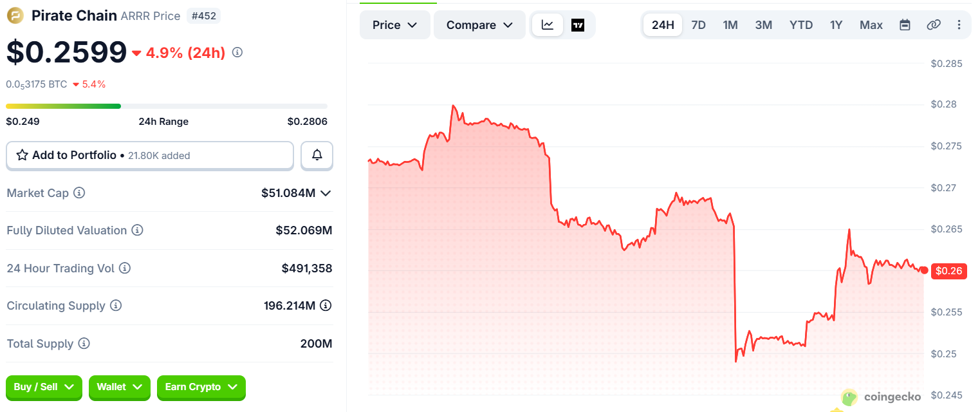Viewport: 980px width, 412px height.
Task: Switch to line chart view
Action: pyautogui.click(x=548, y=25)
